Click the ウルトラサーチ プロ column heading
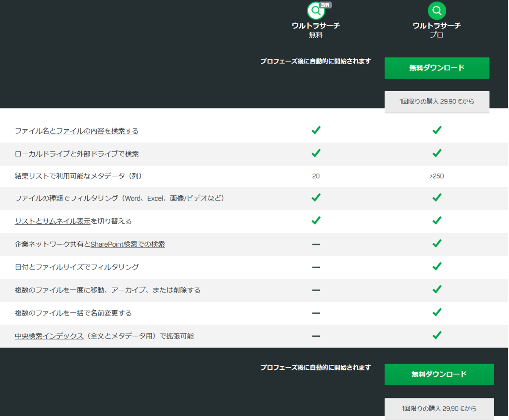This screenshot has width=509, height=420. click(437, 30)
